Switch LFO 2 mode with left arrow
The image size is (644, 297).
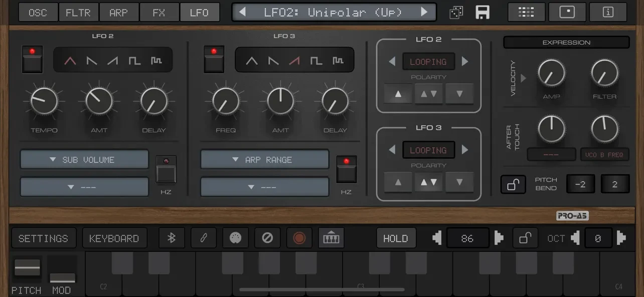pyautogui.click(x=392, y=62)
